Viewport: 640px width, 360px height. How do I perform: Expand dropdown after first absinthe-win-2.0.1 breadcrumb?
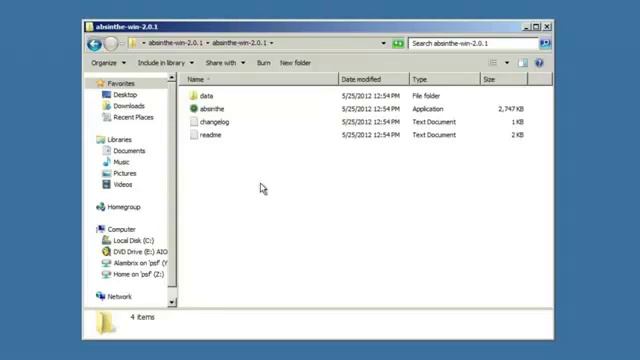click(207, 43)
